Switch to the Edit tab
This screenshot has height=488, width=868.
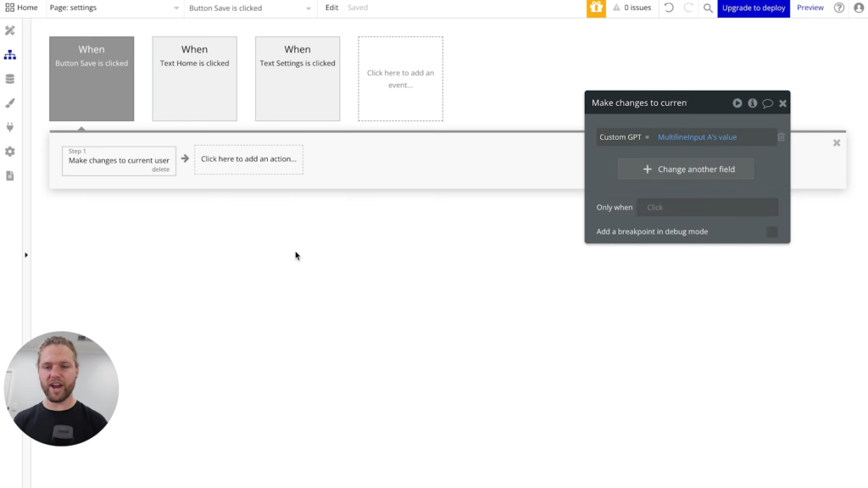(x=331, y=8)
